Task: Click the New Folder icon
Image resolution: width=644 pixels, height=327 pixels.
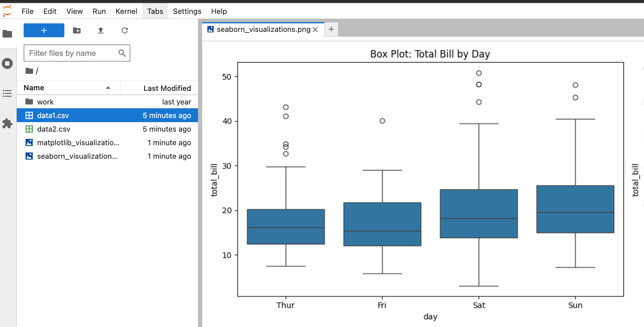Action: 77,30
